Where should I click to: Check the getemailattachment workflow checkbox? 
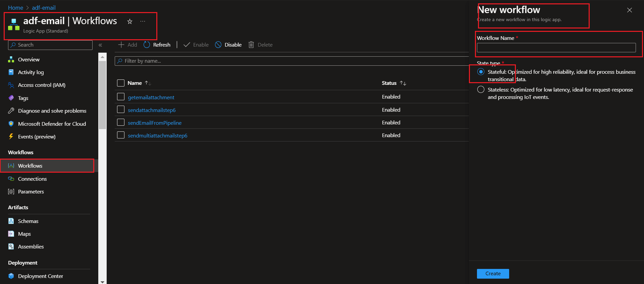[x=121, y=97]
